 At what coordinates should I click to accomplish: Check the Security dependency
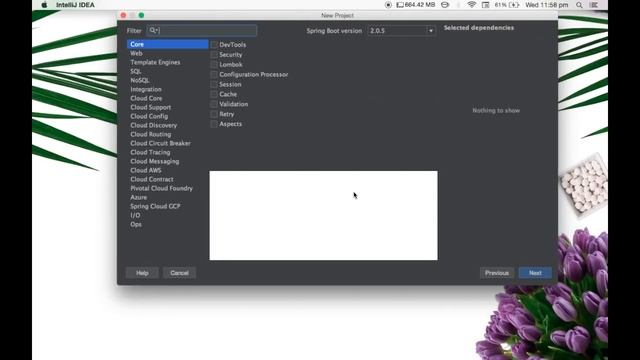[x=214, y=54]
